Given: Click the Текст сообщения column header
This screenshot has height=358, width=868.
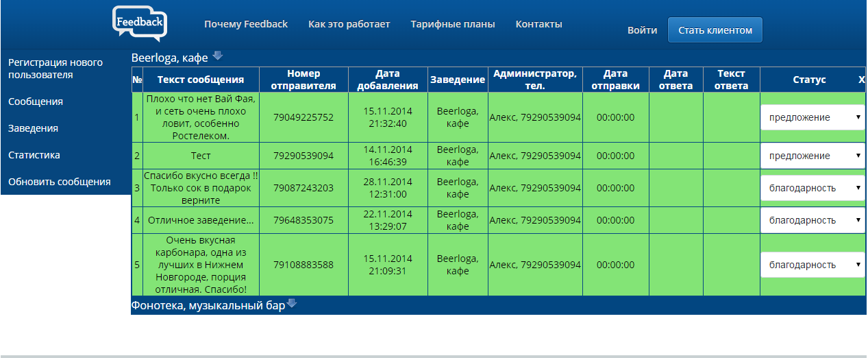Looking at the screenshot, I should coord(201,80).
